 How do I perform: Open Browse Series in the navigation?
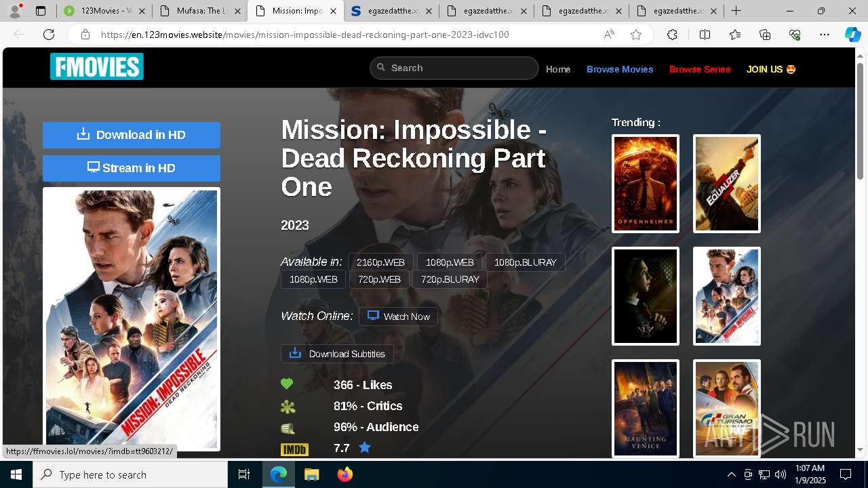[700, 69]
